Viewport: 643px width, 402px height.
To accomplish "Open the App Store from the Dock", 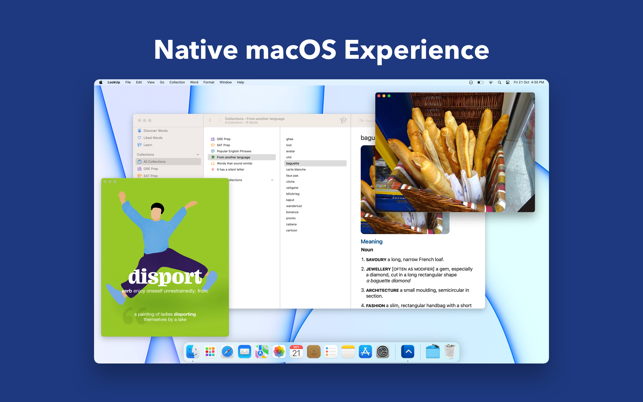I will click(365, 352).
